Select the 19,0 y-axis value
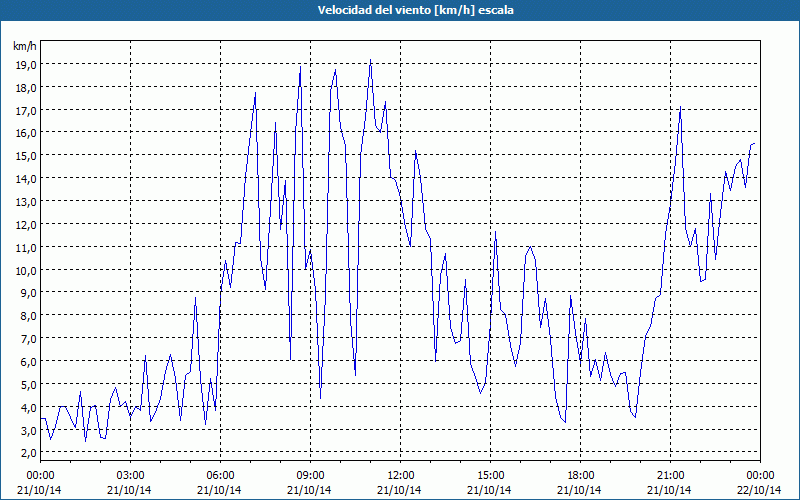The image size is (800, 500). [x=27, y=65]
